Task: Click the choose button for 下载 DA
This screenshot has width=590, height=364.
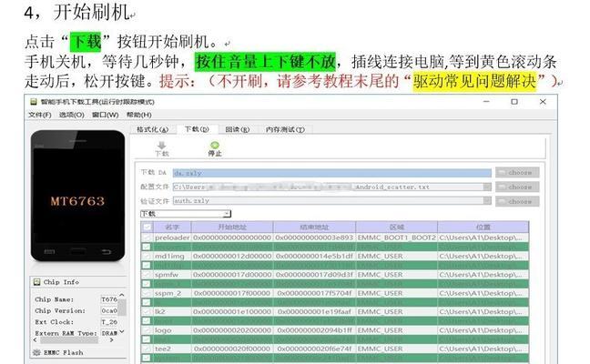Action: pyautogui.click(x=517, y=173)
